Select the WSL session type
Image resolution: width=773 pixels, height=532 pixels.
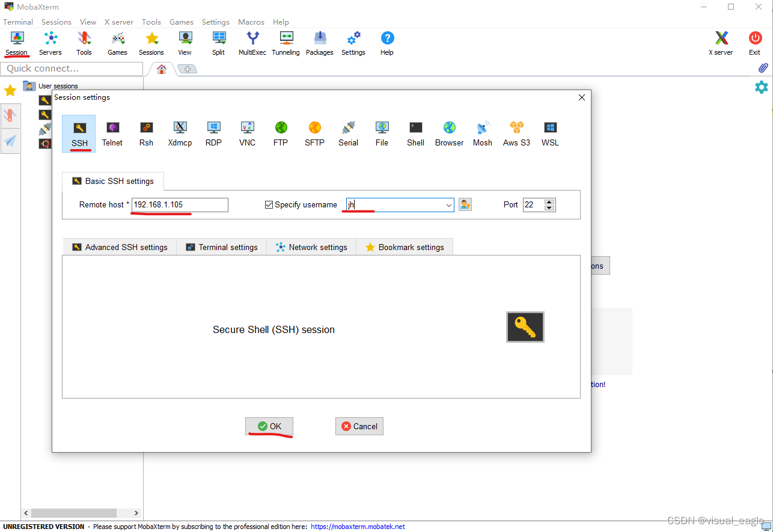pos(550,133)
